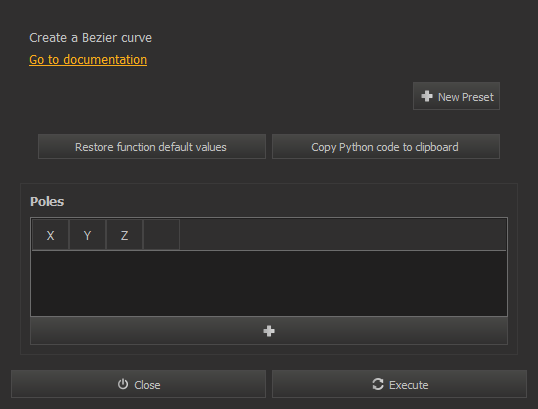This screenshot has height=409, width=538.
Task: Click the Poles group title
Action: click(x=47, y=202)
